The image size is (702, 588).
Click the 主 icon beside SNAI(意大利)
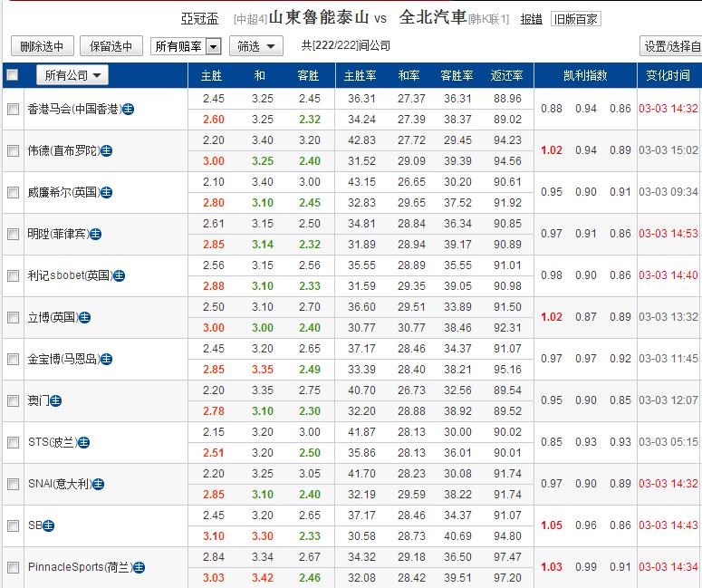(98, 484)
